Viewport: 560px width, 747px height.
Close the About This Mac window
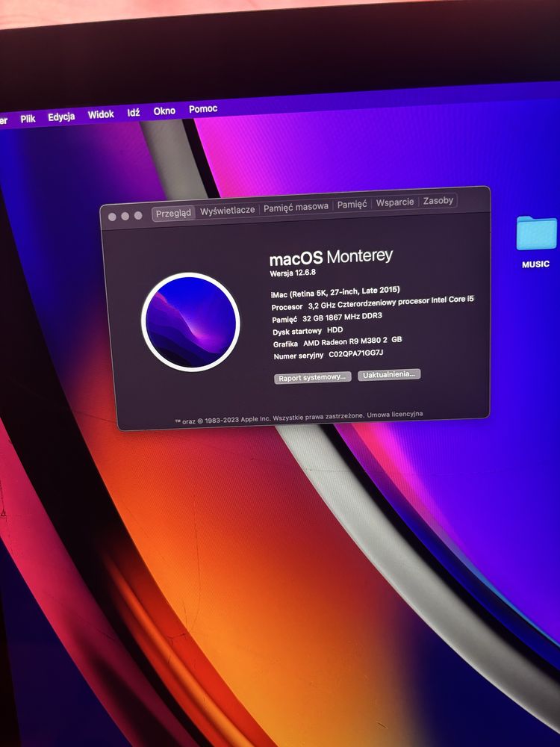pos(113,217)
